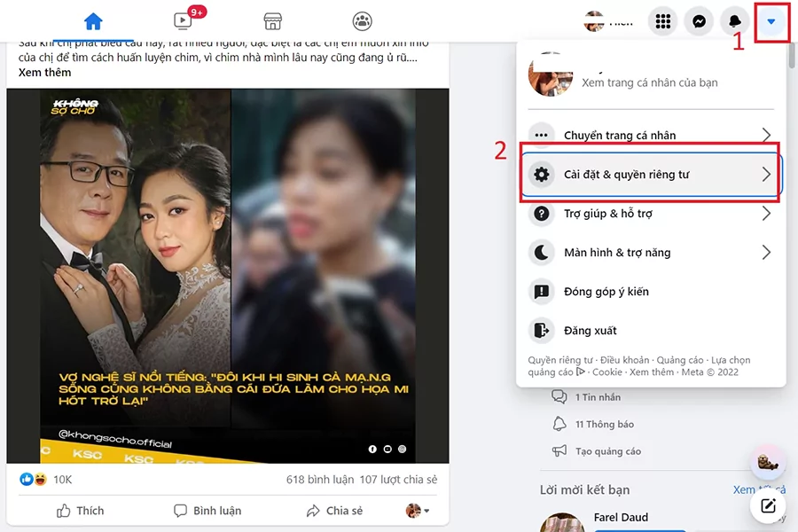The width and height of the screenshot is (798, 532).
Task: Expand post text with 'Xem thêm'
Action: coord(45,73)
